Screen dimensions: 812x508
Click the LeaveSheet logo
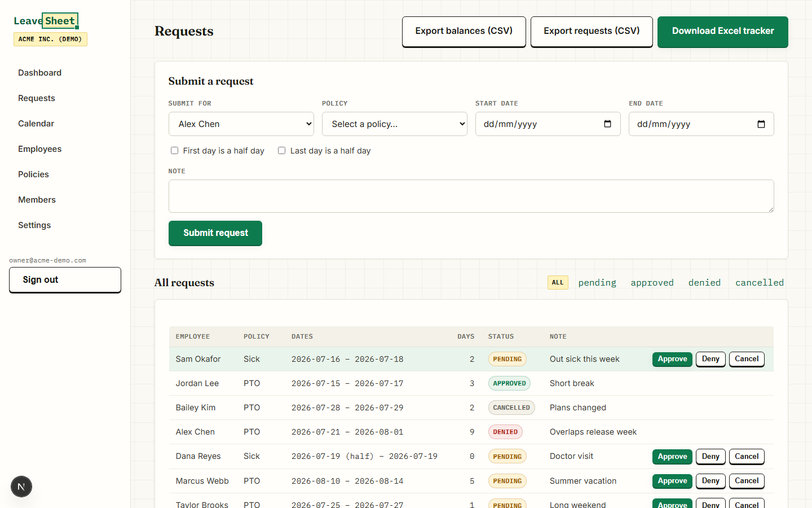click(46, 21)
